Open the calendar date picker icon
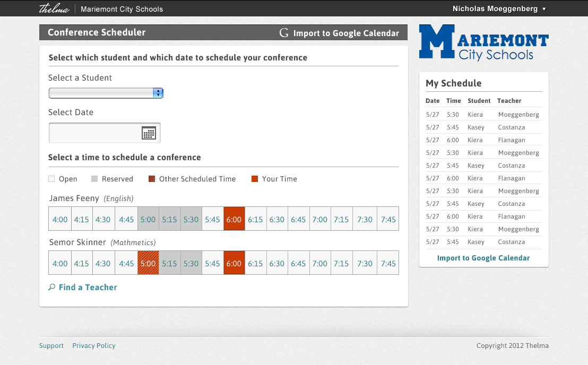The width and height of the screenshot is (588, 365). 149,133
